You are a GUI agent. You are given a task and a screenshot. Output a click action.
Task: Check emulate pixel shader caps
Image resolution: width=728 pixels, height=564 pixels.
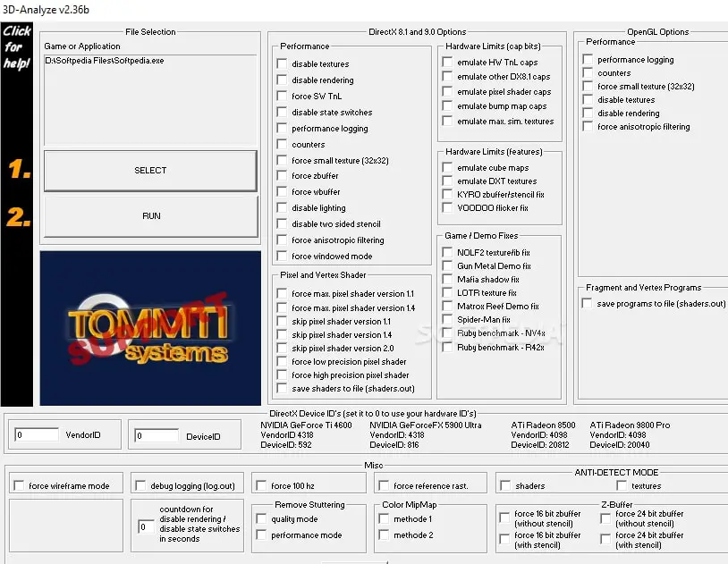coord(447,92)
